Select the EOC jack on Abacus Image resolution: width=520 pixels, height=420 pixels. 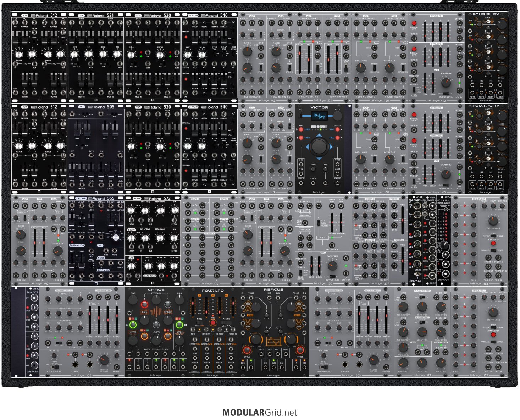[x=304, y=368]
